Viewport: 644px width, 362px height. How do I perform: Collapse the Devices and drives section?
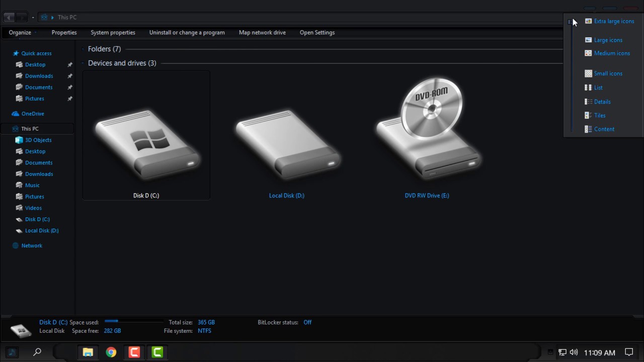tap(84, 63)
